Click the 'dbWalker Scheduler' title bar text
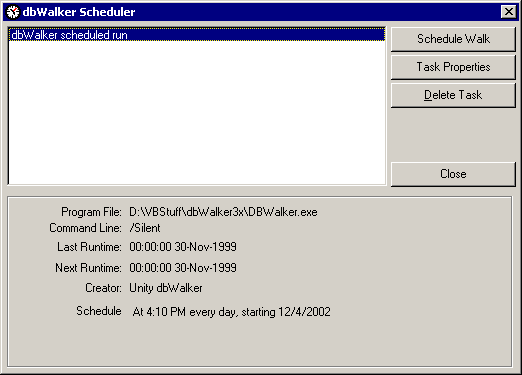 pyautogui.click(x=79, y=12)
